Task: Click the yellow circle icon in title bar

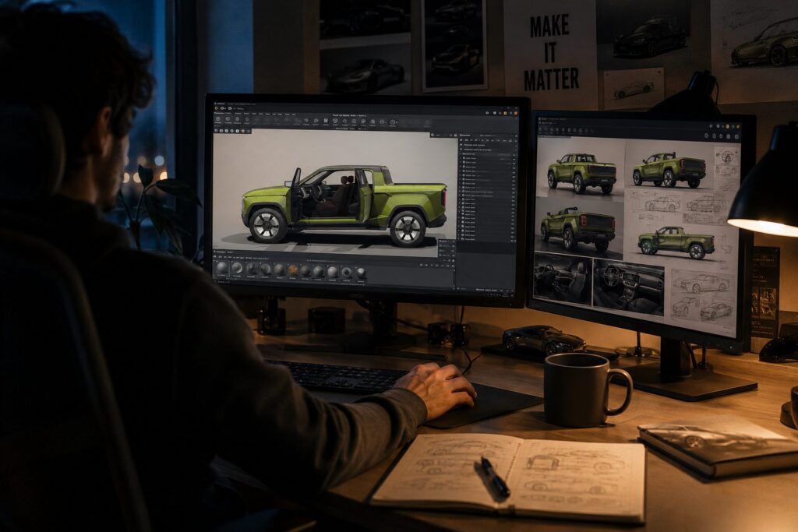Action: tap(217, 108)
